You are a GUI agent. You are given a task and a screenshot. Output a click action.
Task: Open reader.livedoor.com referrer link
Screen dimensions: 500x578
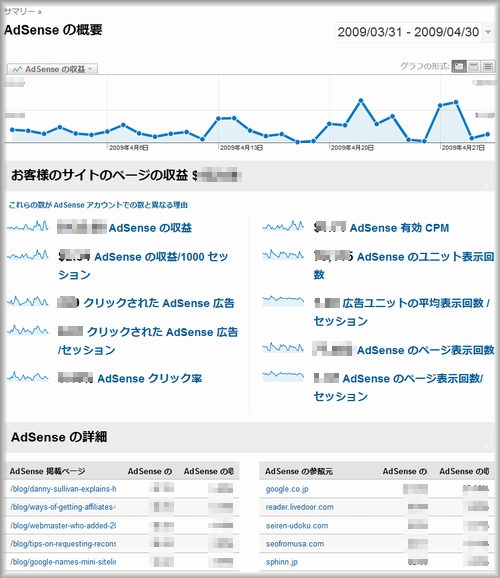tap(299, 507)
